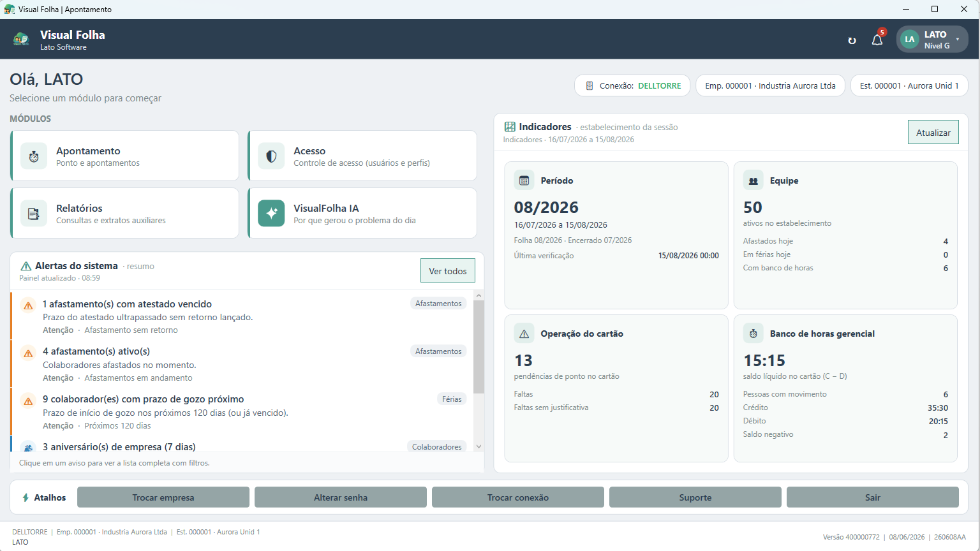980x551 pixels.
Task: Open the Acesso module
Action: tap(362, 156)
